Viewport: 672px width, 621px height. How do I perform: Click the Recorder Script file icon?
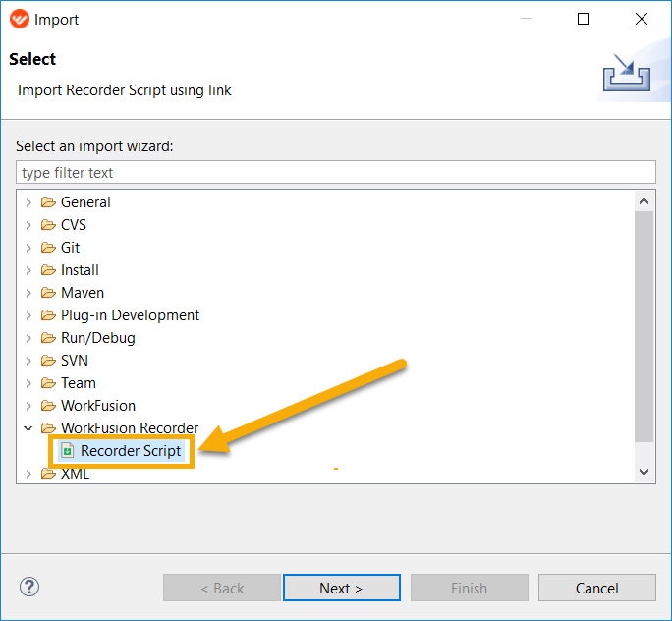tap(67, 450)
